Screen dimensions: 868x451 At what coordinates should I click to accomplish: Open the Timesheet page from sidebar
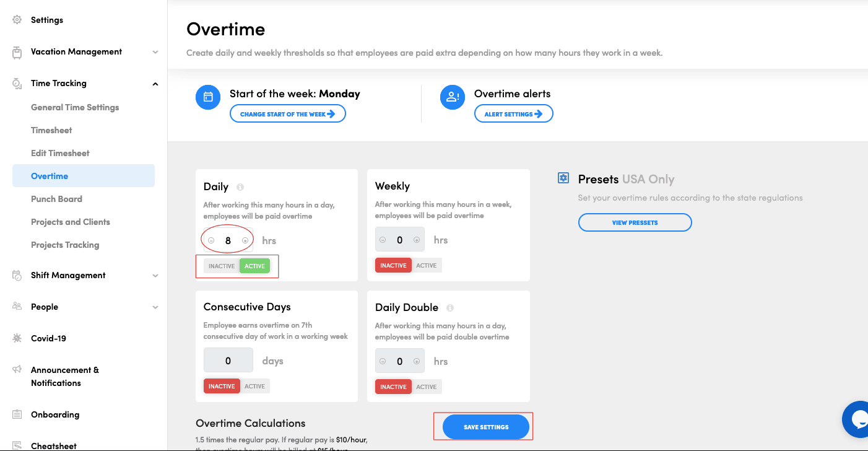click(51, 130)
